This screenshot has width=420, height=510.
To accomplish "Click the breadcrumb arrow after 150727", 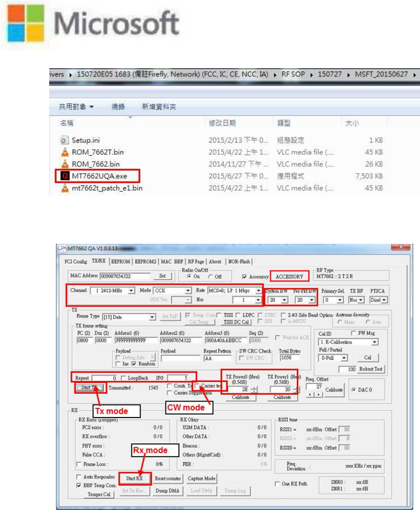I will [x=348, y=75].
